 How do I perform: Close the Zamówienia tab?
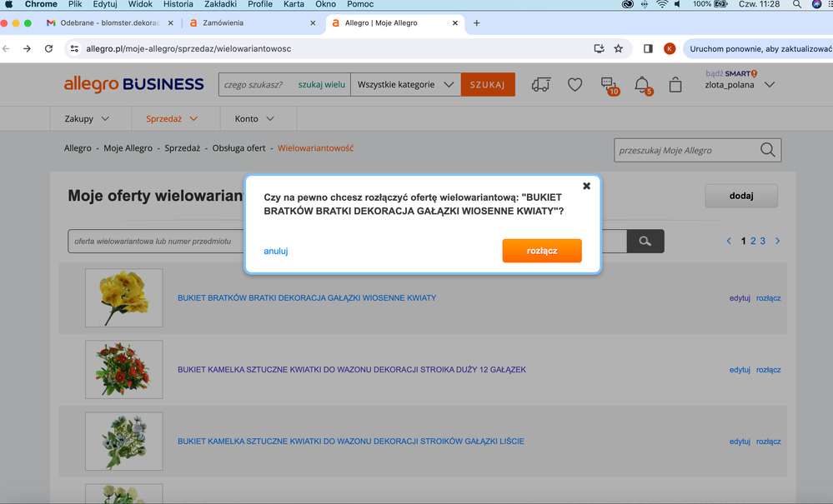point(313,22)
